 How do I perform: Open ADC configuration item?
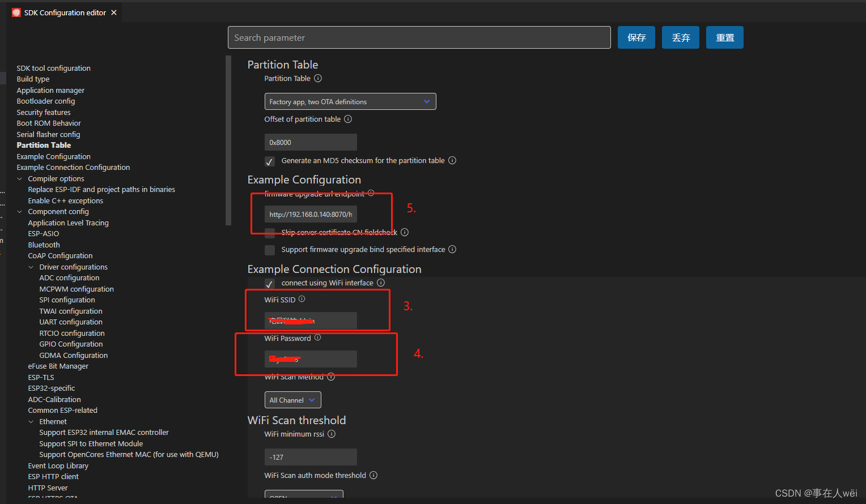69,277
